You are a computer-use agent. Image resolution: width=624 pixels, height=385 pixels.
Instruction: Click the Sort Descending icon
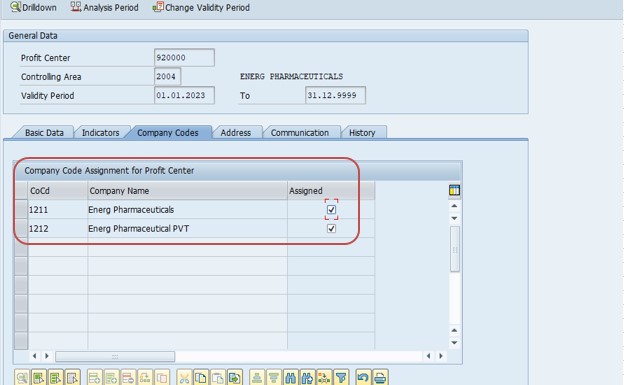pos(273,377)
